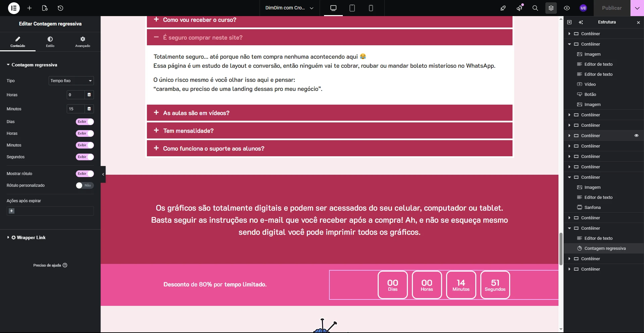Screen dimensions: 644x333
Task: Open the Tipo dropdown showing Tempo fixo
Action: tap(71, 81)
